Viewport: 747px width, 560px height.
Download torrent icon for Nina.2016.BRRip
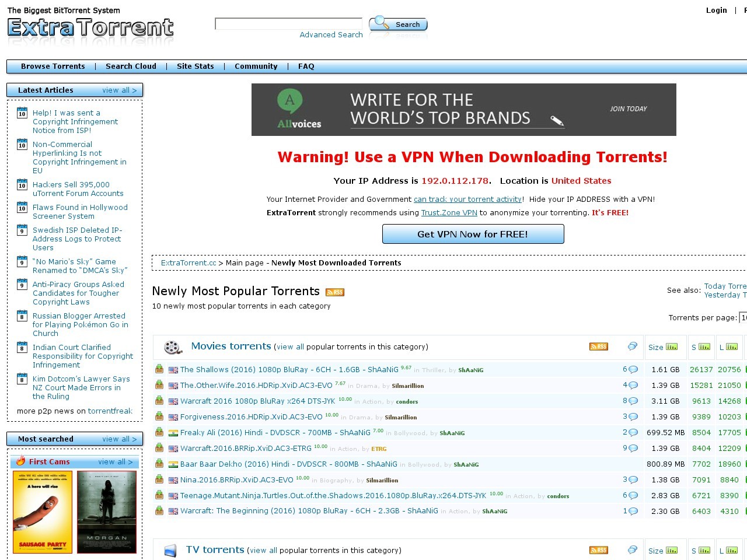159,480
